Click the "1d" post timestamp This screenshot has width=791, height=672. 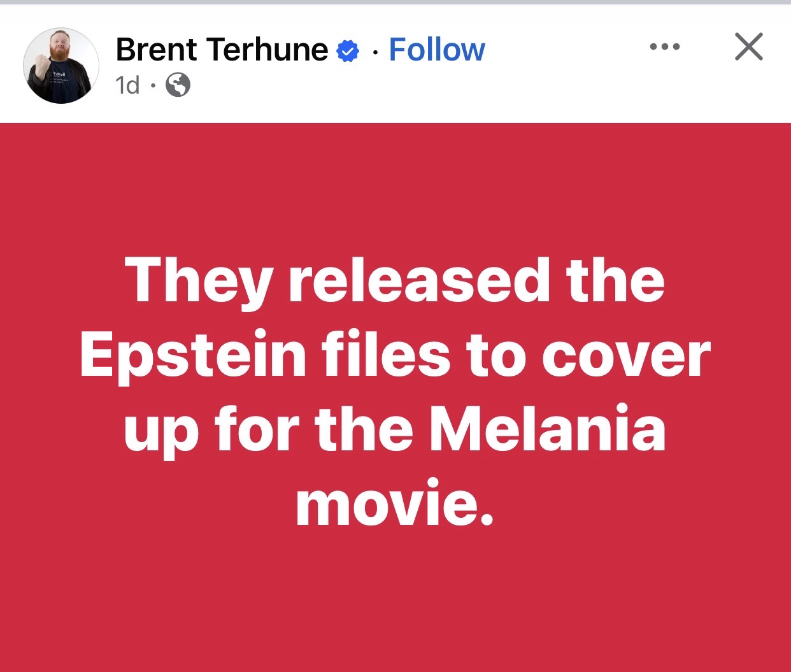tap(127, 85)
